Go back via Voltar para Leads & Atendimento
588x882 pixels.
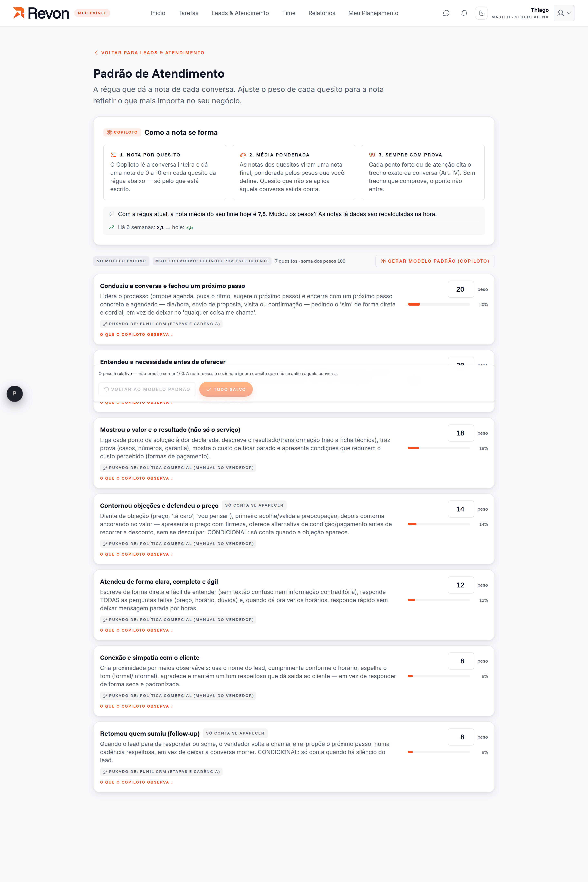(x=149, y=53)
